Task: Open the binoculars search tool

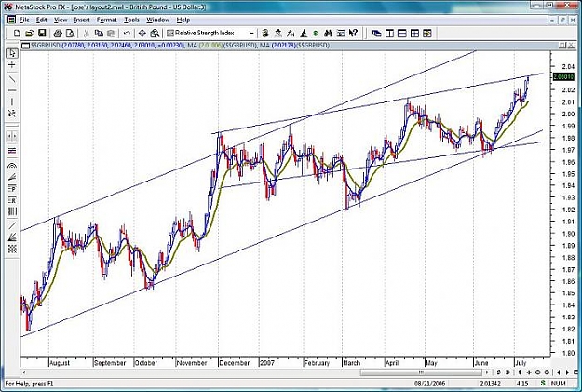Action: 328,34
